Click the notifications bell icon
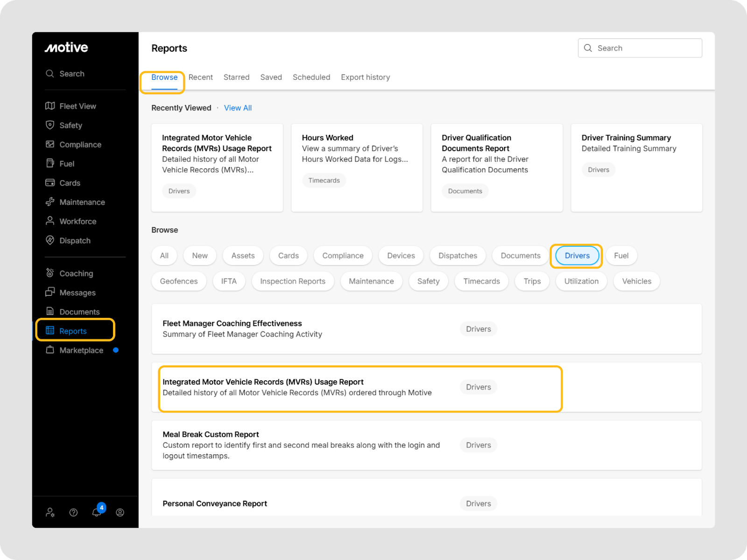This screenshot has height=560, width=747. pyautogui.click(x=97, y=512)
